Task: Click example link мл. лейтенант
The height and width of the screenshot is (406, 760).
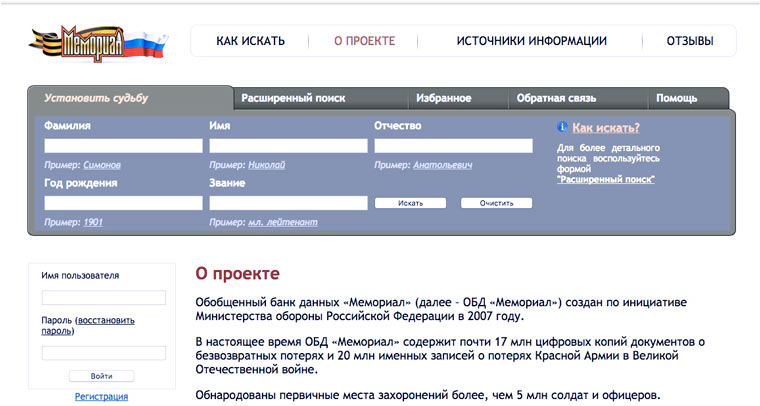Action: pos(283,222)
